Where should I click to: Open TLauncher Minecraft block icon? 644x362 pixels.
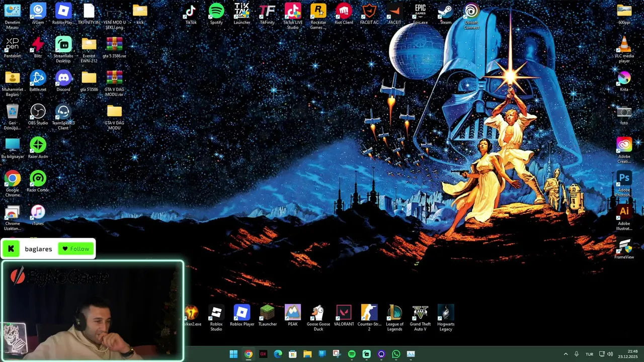click(267, 315)
